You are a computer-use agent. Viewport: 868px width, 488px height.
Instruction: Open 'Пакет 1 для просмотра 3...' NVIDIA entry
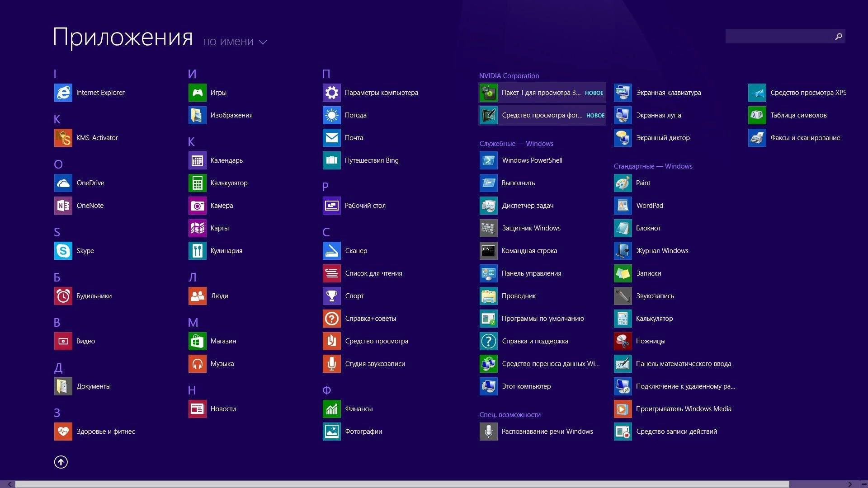[x=542, y=93]
